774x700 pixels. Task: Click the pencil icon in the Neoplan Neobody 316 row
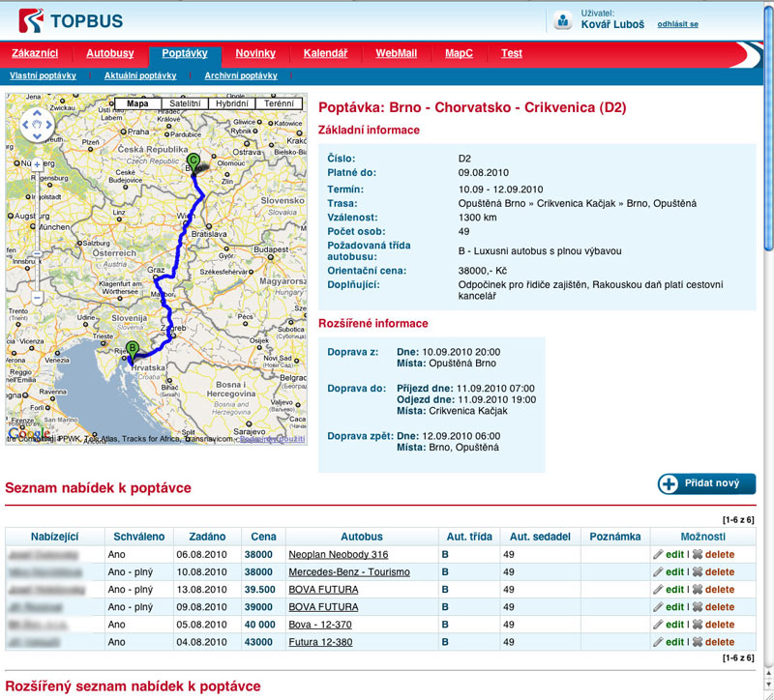coord(658,554)
